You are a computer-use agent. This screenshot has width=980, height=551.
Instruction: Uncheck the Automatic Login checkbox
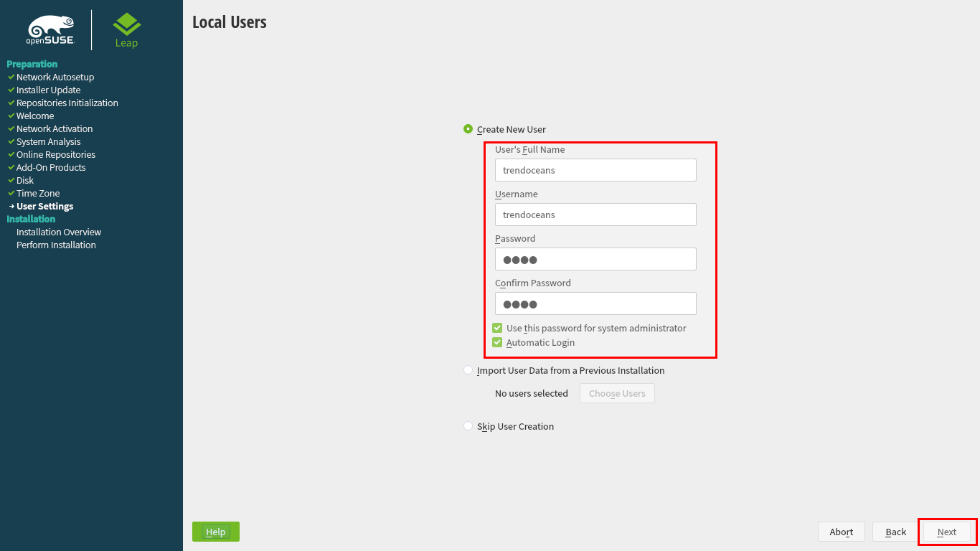pos(497,342)
